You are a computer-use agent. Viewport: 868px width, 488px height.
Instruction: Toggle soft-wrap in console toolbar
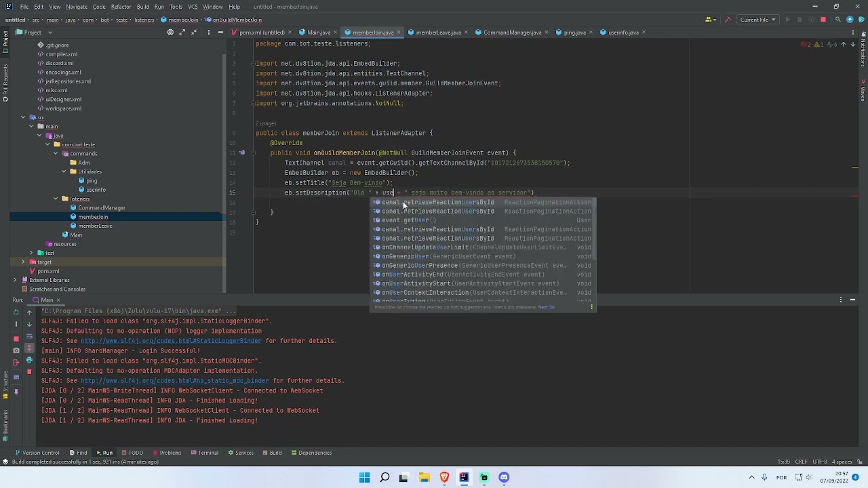(29, 335)
